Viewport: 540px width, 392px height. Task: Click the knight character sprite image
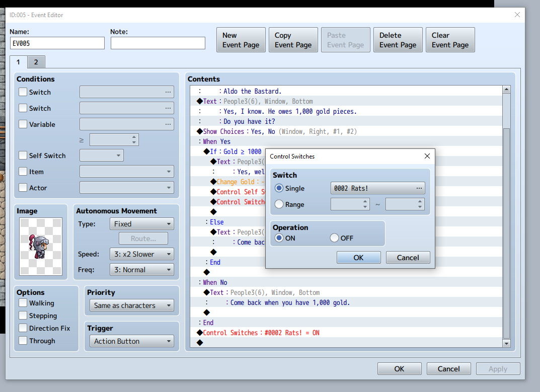tap(40, 246)
